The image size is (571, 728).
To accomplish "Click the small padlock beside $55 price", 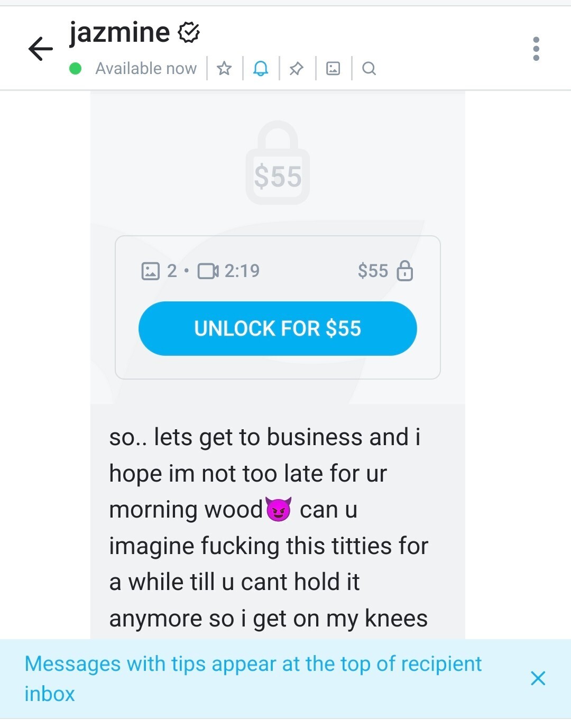I will (405, 271).
